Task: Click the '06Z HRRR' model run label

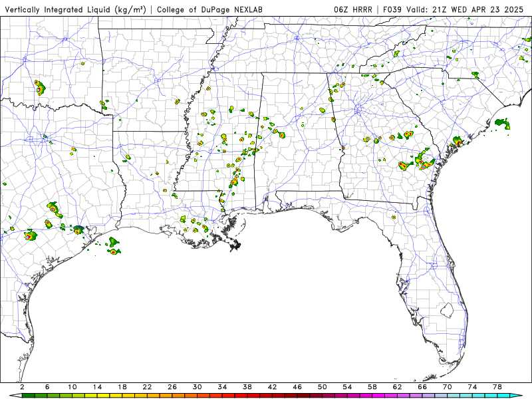Action: click(x=353, y=10)
